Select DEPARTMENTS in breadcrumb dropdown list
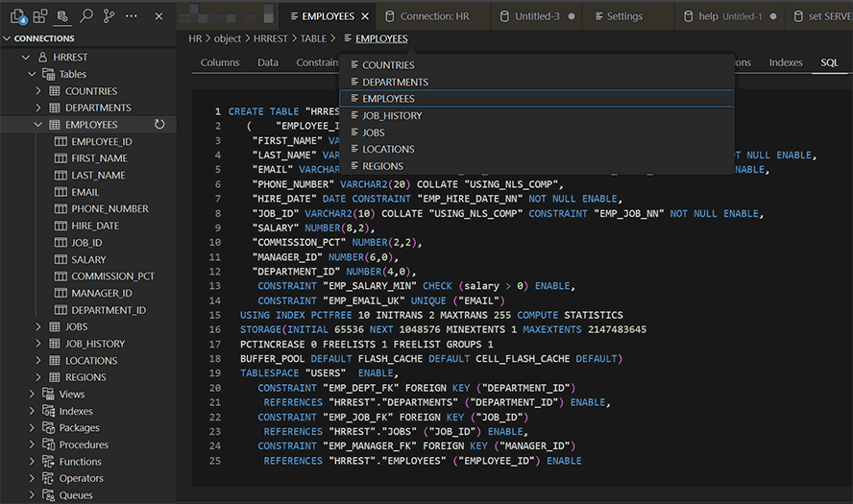853x504 pixels. point(395,83)
